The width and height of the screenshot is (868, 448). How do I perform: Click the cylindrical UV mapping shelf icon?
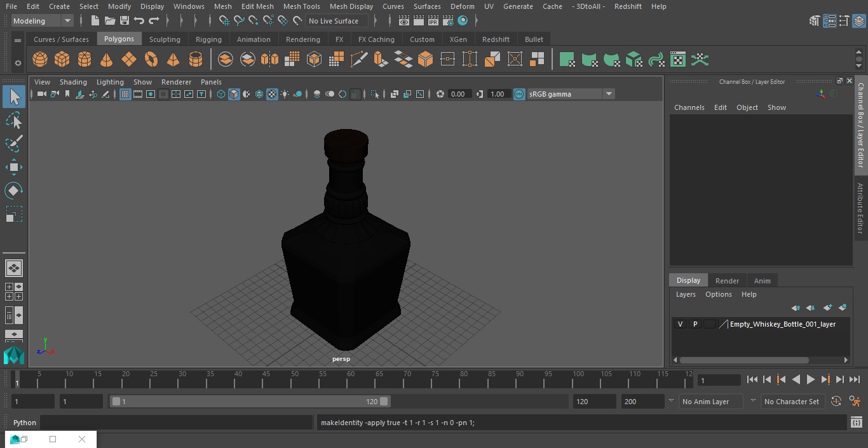[589, 60]
